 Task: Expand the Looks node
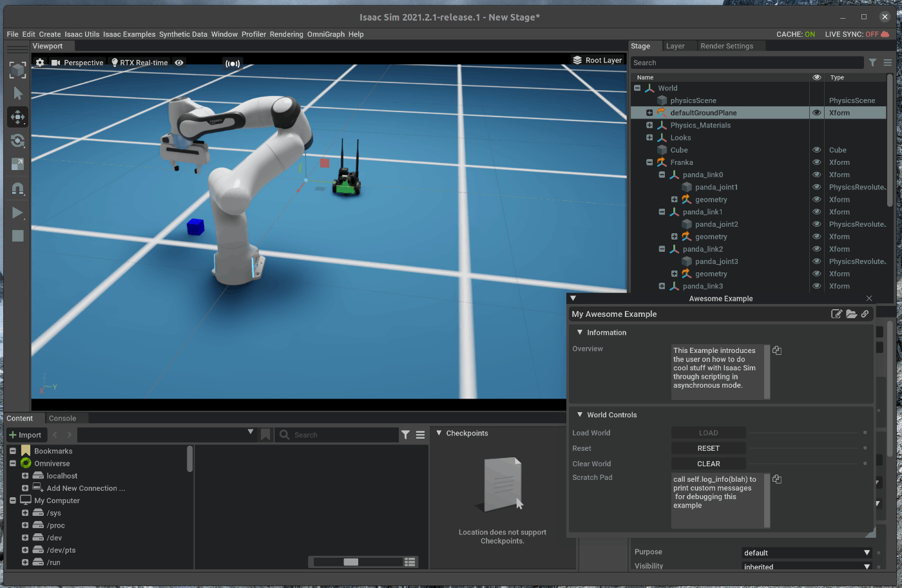click(x=649, y=137)
